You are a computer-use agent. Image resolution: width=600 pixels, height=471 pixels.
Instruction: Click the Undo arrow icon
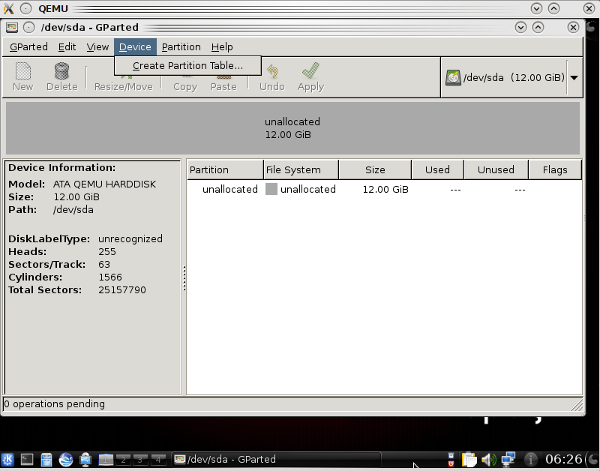[272, 71]
